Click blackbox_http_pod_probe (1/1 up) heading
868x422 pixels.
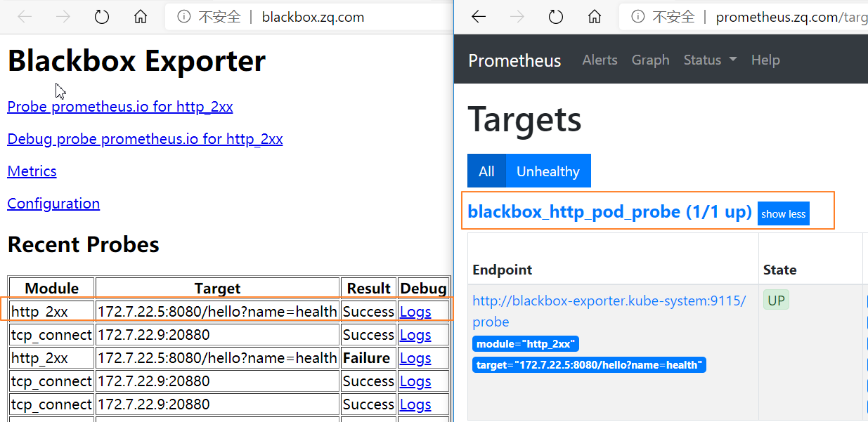tap(609, 212)
